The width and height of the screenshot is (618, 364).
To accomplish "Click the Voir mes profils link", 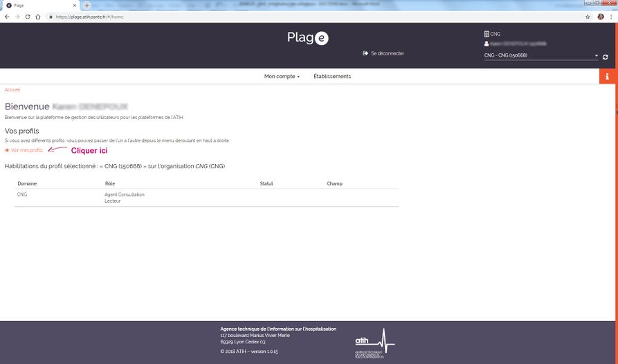I will coord(27,150).
